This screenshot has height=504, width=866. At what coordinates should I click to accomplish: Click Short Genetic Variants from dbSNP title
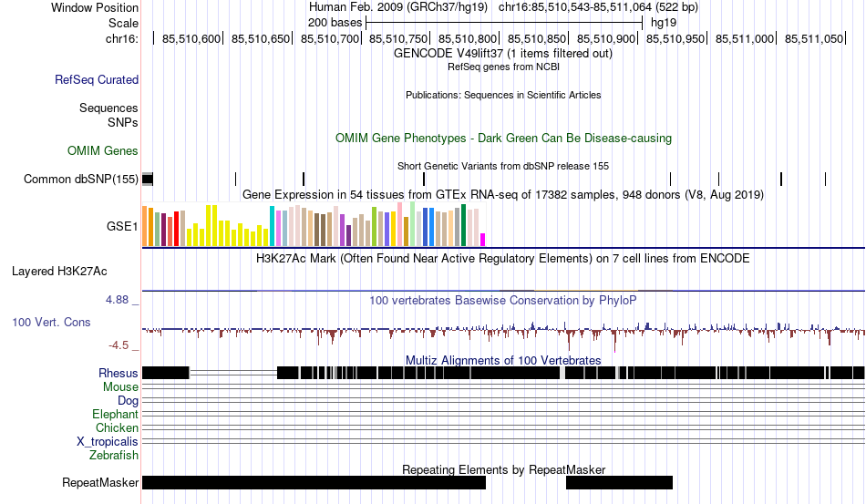tap(503, 166)
